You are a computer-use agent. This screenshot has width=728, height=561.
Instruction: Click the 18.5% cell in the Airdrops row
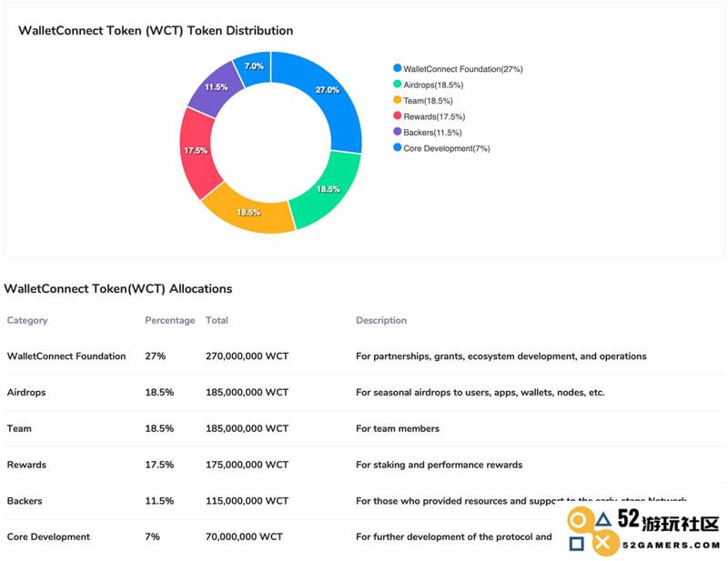click(x=159, y=392)
